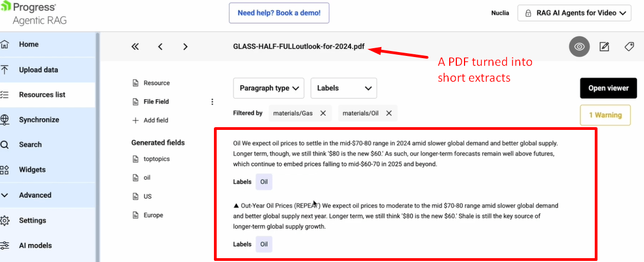Click the label tag icon
The height and width of the screenshot is (262, 644).
629,47
